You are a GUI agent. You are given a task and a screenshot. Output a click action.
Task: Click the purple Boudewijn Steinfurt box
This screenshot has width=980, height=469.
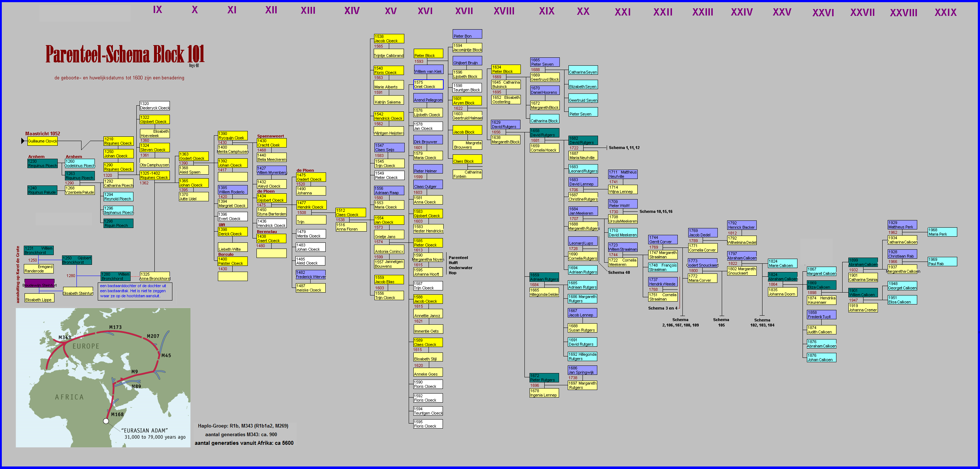point(40,284)
